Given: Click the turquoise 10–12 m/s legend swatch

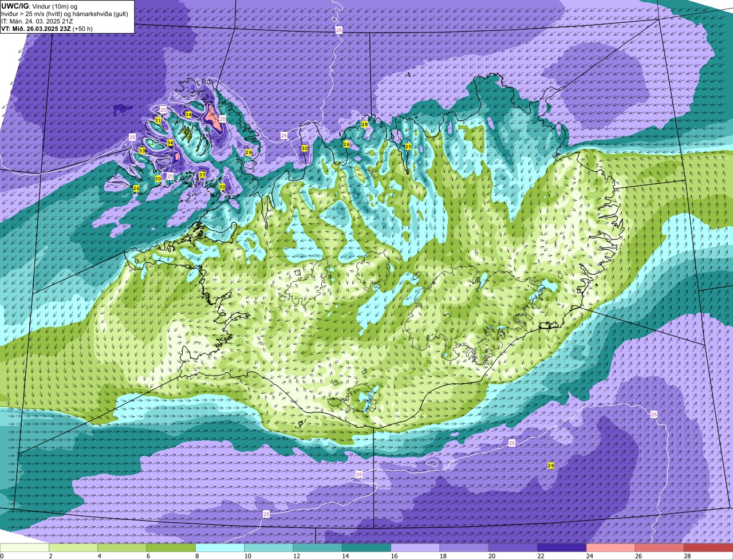Looking at the screenshot, I should pyautogui.click(x=269, y=547).
